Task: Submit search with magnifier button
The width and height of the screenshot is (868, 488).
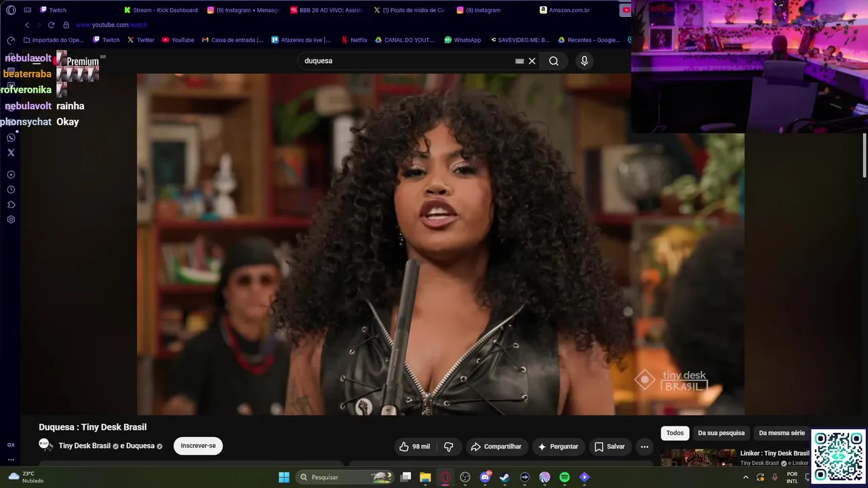Action: 554,61
